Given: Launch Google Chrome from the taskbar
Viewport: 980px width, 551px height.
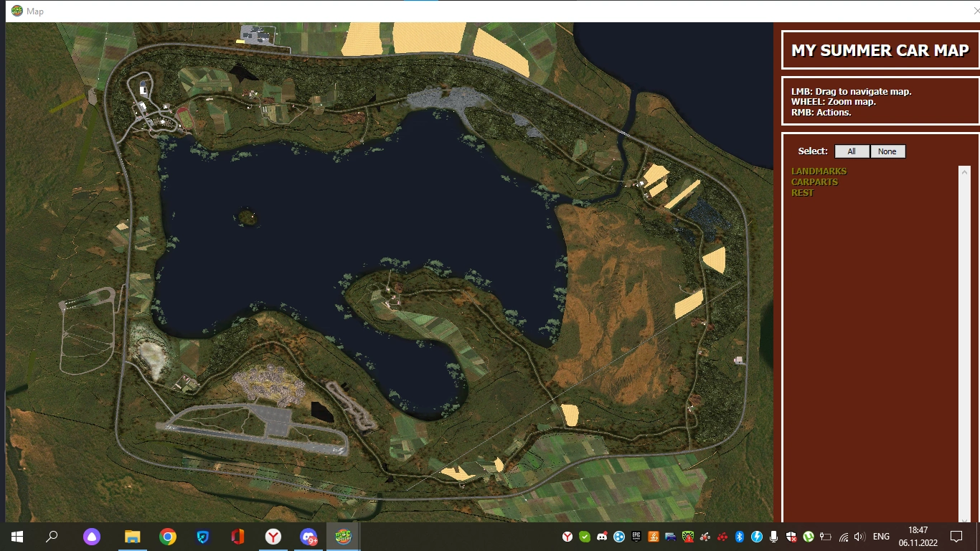Looking at the screenshot, I should coord(168,537).
